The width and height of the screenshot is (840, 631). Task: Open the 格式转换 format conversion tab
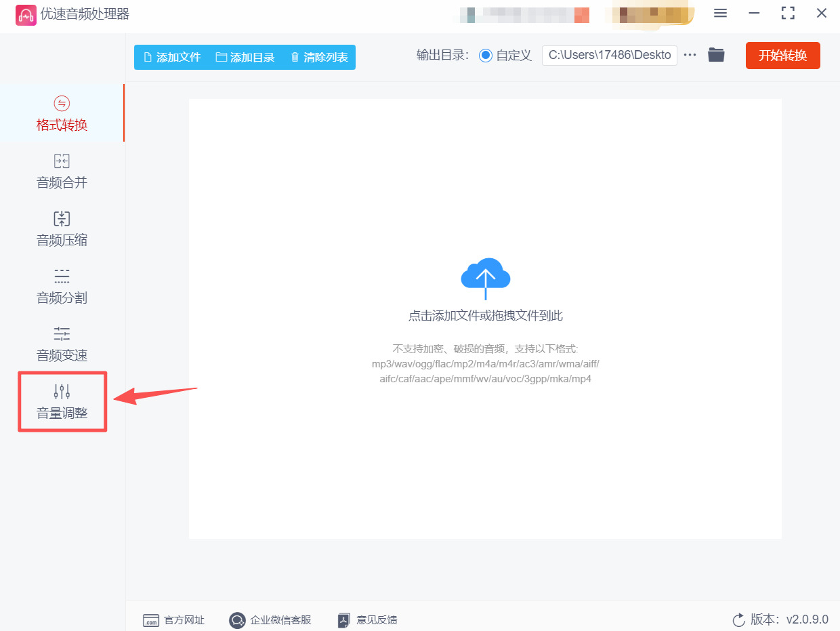tap(62, 113)
